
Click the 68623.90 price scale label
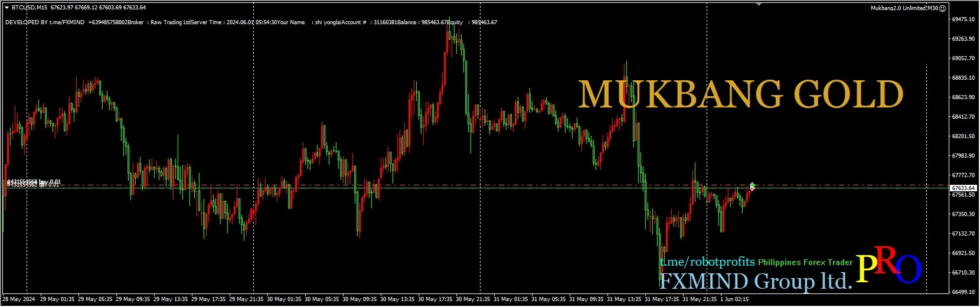coord(963,97)
